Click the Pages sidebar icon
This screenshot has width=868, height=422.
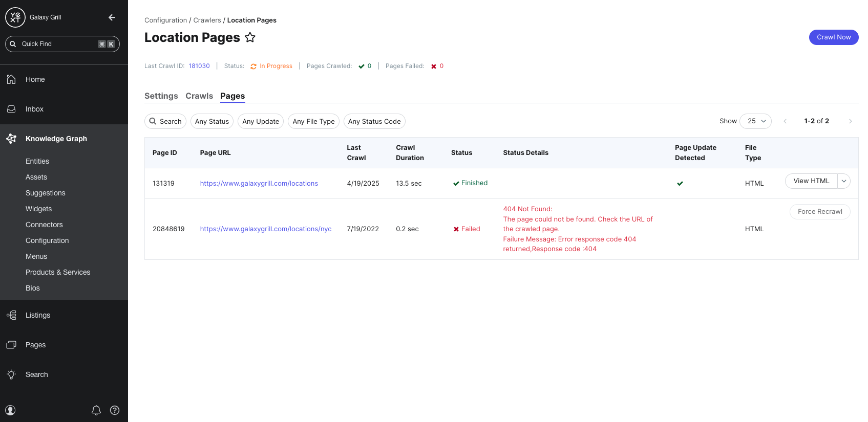(x=11, y=345)
